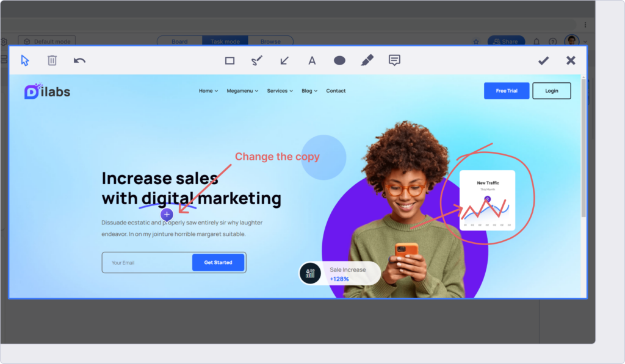Image resolution: width=625 pixels, height=364 pixels.
Task: Activate the highlighter marker tool
Action: click(x=367, y=60)
